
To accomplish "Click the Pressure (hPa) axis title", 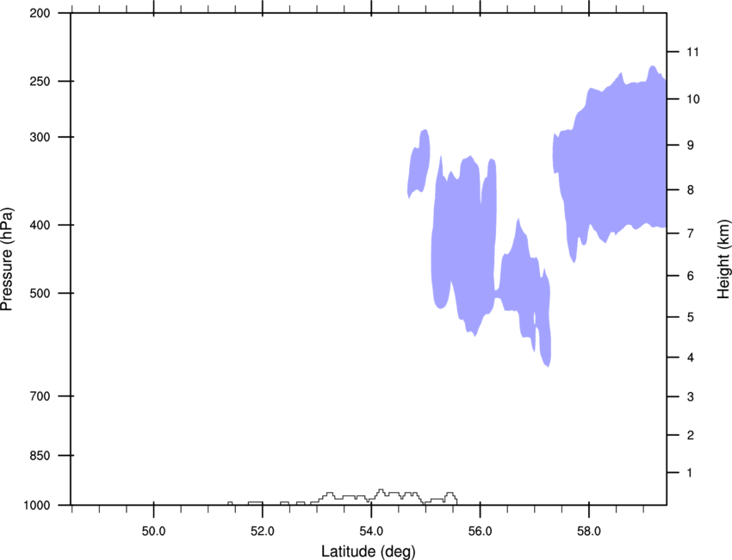I will 8,258.
